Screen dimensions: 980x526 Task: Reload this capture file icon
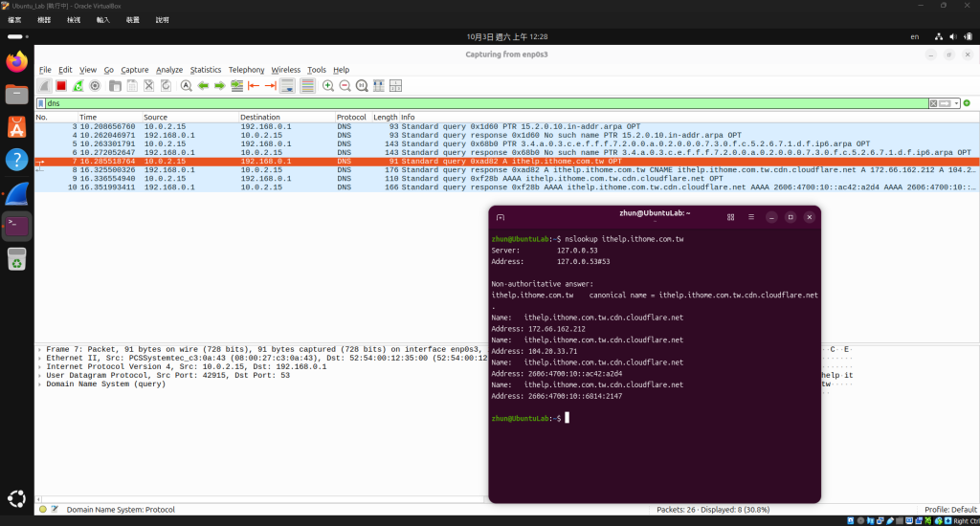click(x=166, y=86)
